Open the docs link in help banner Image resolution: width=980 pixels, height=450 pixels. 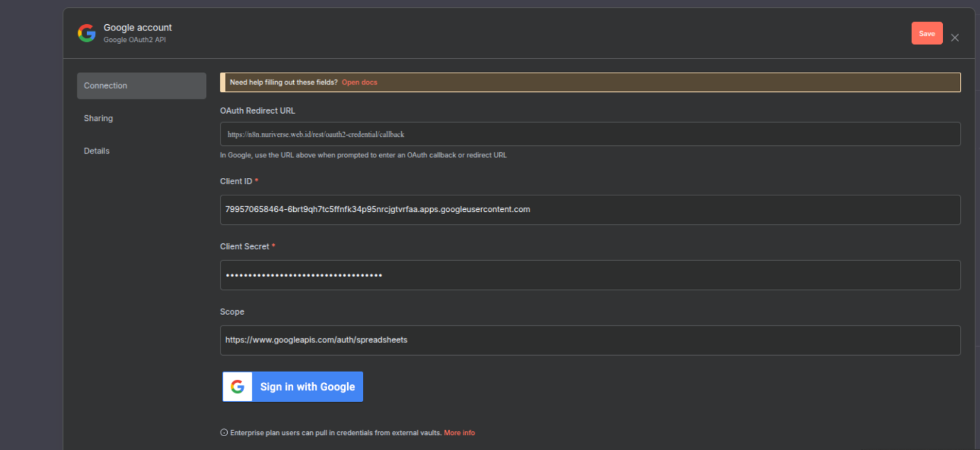pyautogui.click(x=359, y=82)
